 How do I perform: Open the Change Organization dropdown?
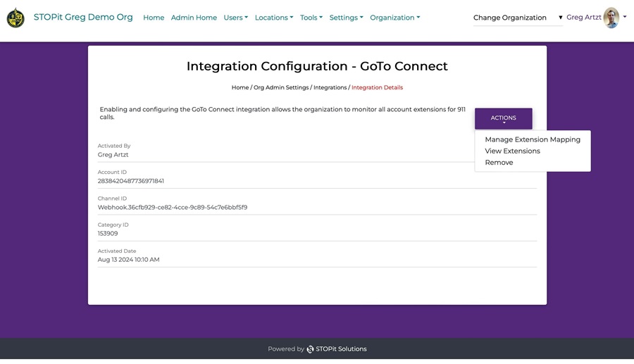click(518, 18)
